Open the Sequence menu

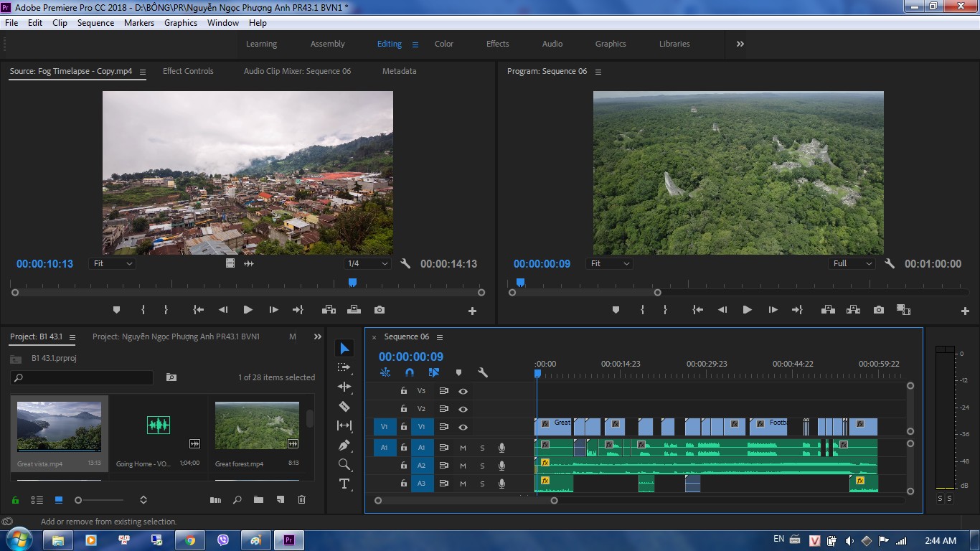[x=95, y=23]
